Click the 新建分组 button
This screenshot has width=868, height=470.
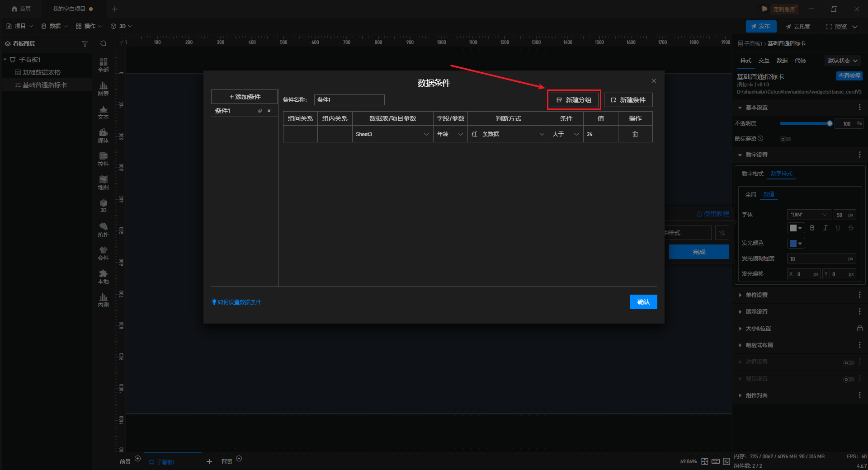coord(574,100)
